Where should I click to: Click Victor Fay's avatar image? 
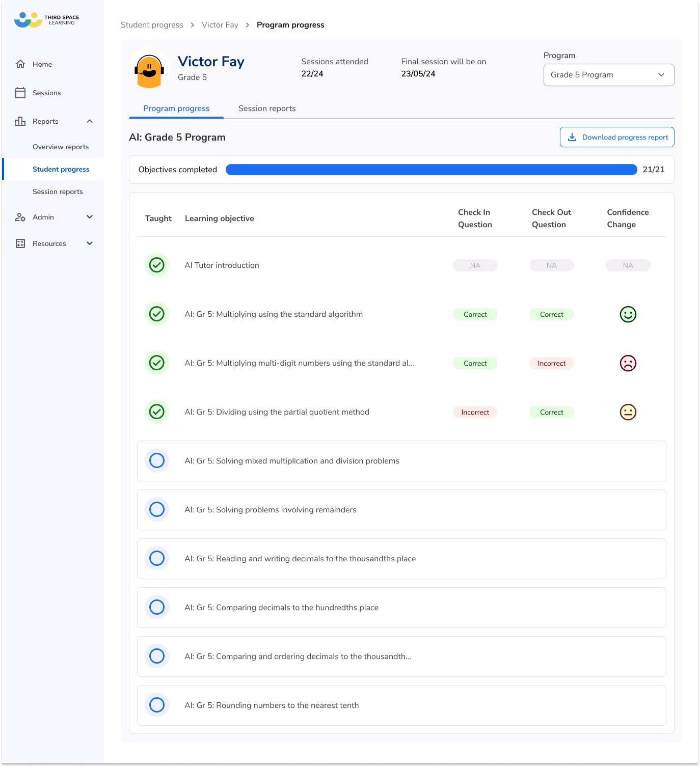[150, 69]
